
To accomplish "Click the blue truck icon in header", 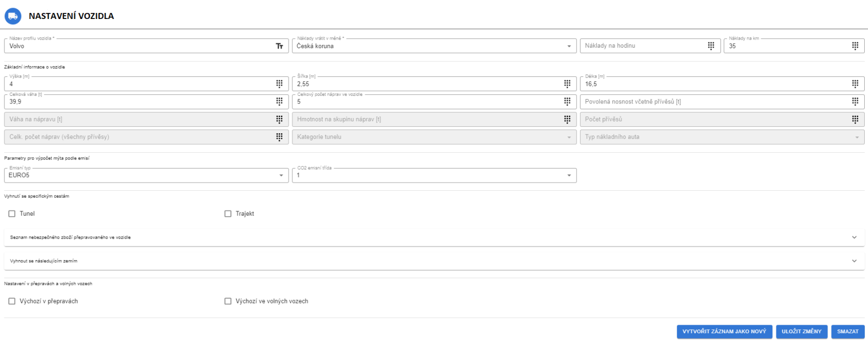I will 13,16.
